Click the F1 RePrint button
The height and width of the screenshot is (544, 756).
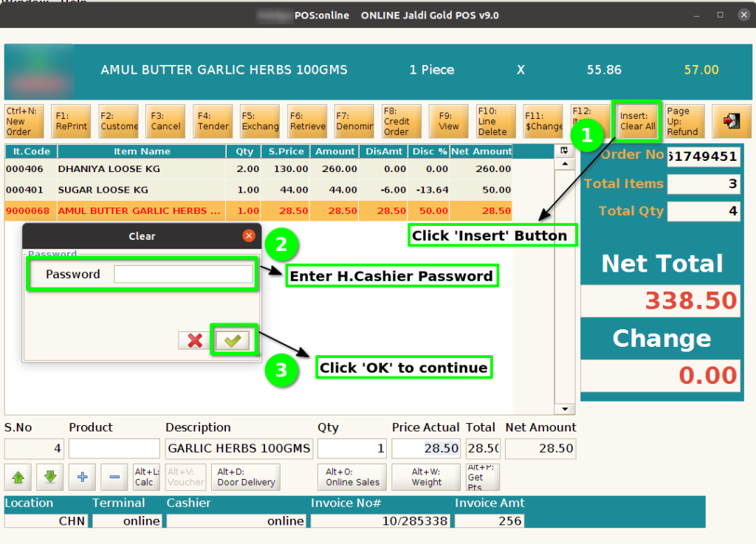(71, 122)
